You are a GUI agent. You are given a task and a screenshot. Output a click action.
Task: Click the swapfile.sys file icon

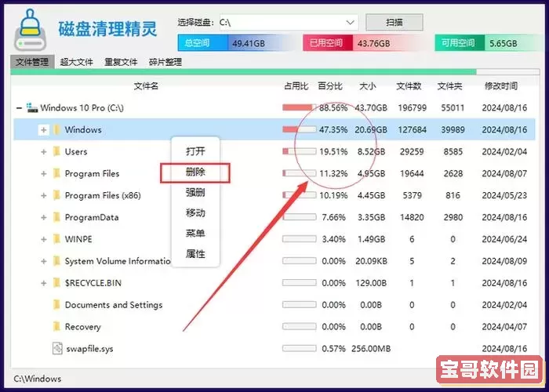point(56,349)
